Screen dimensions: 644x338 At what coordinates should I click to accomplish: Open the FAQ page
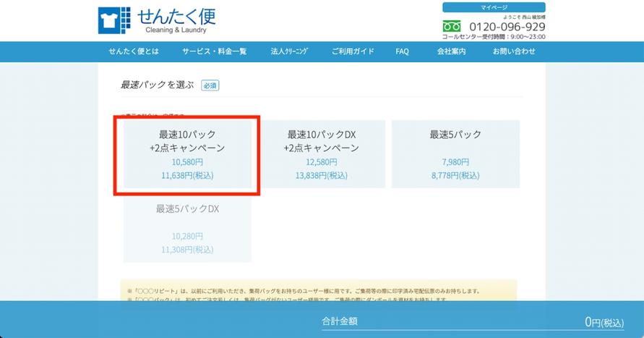pos(403,51)
